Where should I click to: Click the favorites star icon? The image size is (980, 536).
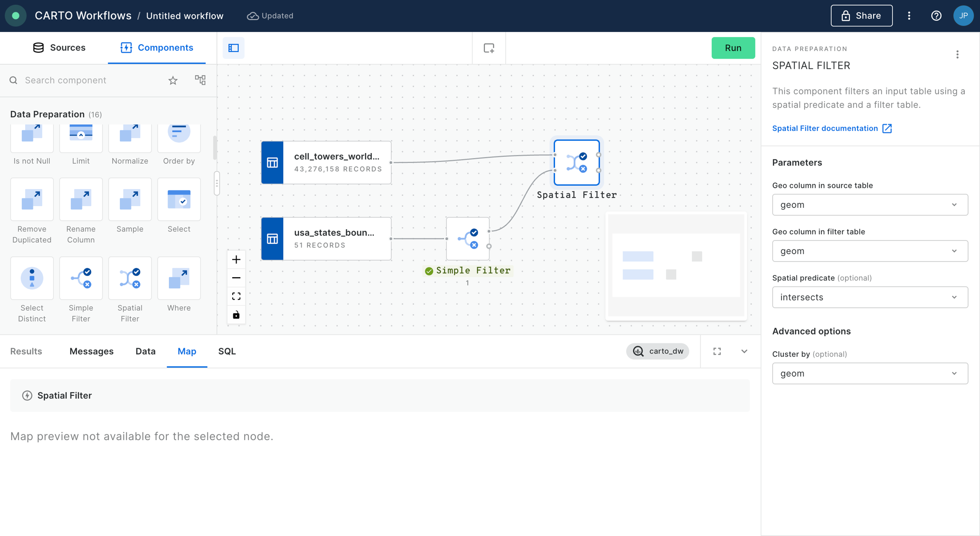coord(173,80)
